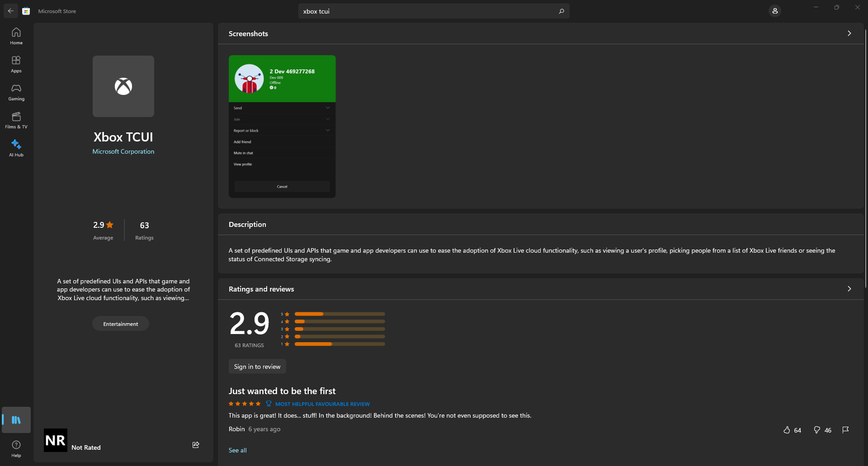Image resolution: width=868 pixels, height=466 pixels.
Task: Click the search magnifier icon
Action: click(x=561, y=11)
